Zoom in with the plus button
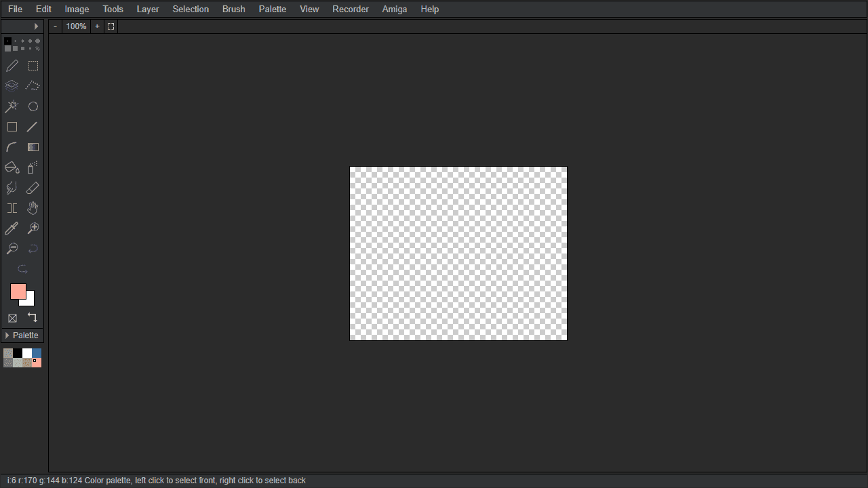The height and width of the screenshot is (488, 868). coord(97,26)
